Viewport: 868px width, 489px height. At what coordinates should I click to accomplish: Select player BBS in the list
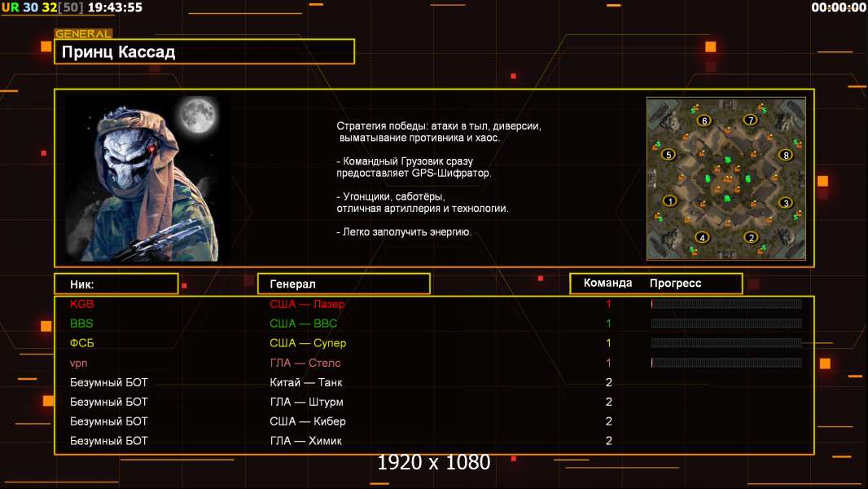(81, 324)
